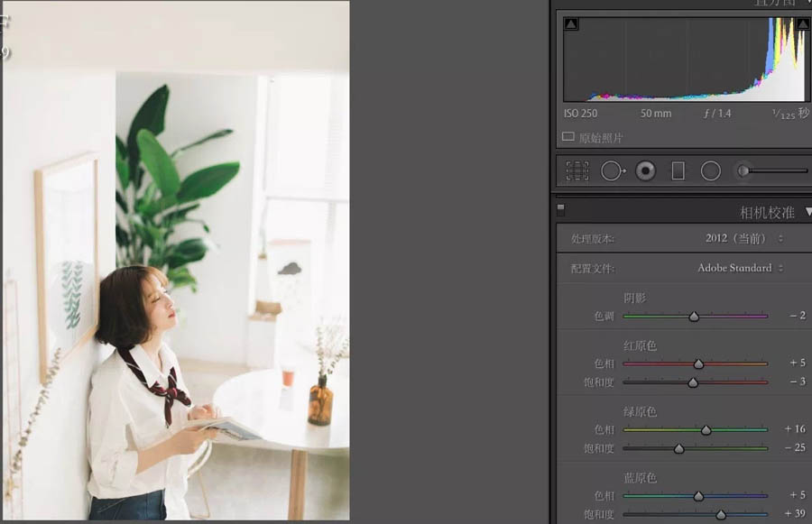The width and height of the screenshot is (812, 524).
Task: Toggle shadow clipping indicator in histogram
Action: tap(571, 23)
